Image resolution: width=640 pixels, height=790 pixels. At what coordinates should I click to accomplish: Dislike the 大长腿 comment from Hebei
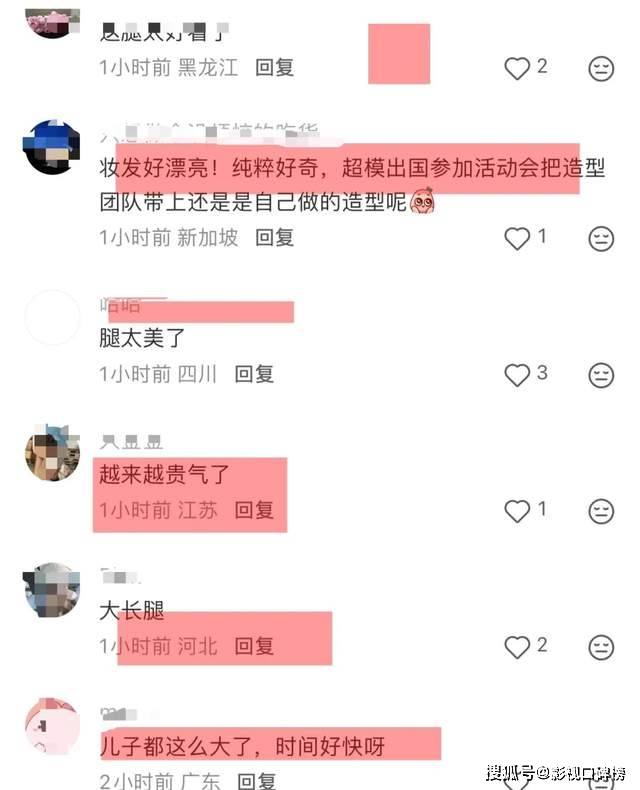[601, 647]
